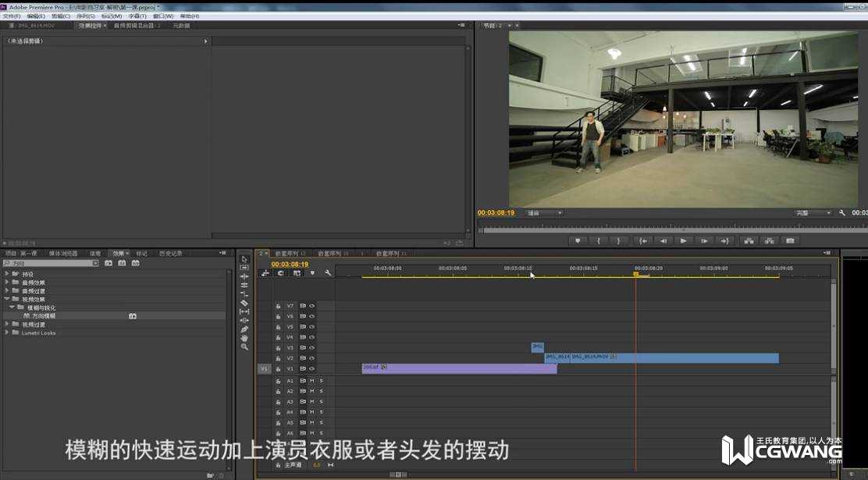This screenshot has height=480, width=868.
Task: Add marker in Program monitor
Action: [578, 241]
